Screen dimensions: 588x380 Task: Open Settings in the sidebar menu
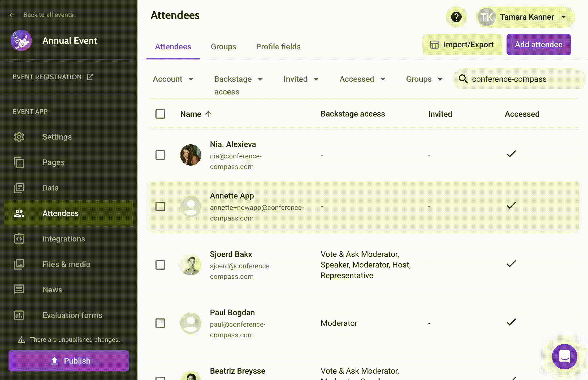pos(69,137)
